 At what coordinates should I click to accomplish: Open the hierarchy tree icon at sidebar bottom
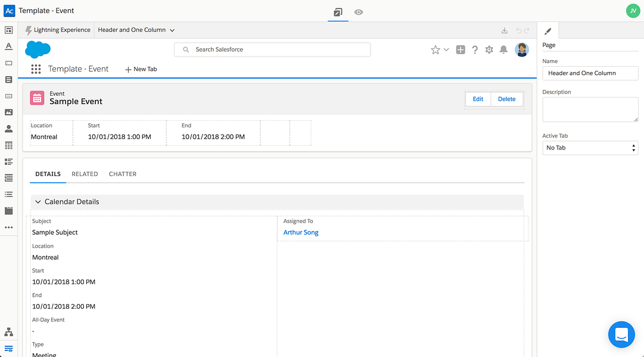(8, 332)
